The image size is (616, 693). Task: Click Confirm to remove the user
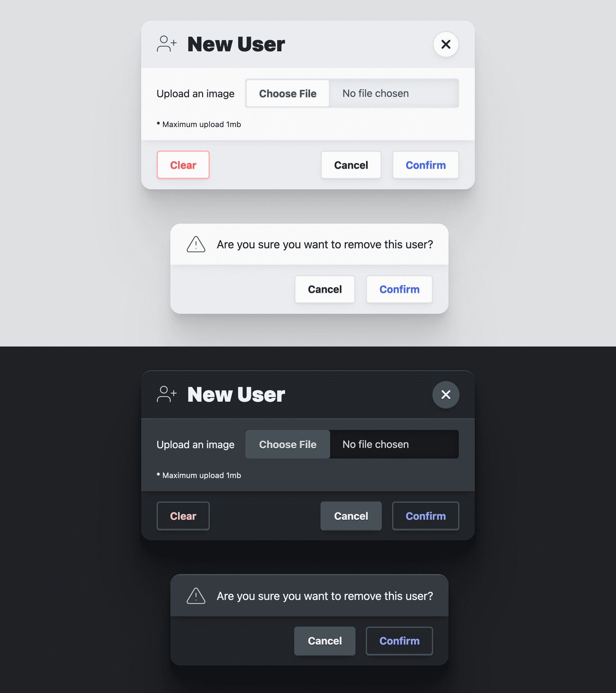[399, 289]
